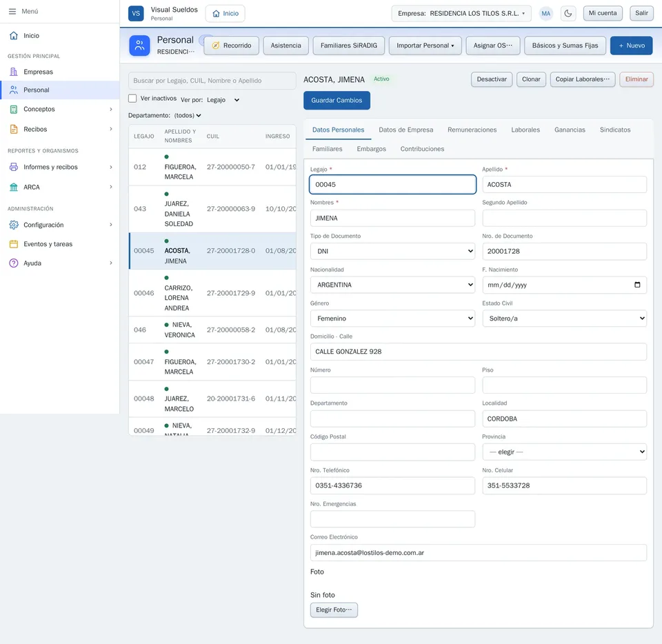Switch to the Remuneraciones tab

coord(472,130)
